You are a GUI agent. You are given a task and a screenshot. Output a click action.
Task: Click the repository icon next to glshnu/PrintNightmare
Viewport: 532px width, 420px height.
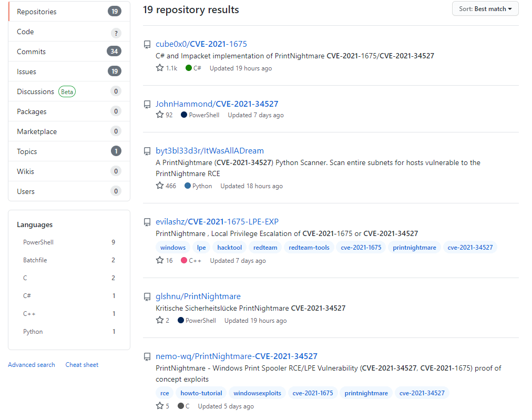click(x=147, y=296)
